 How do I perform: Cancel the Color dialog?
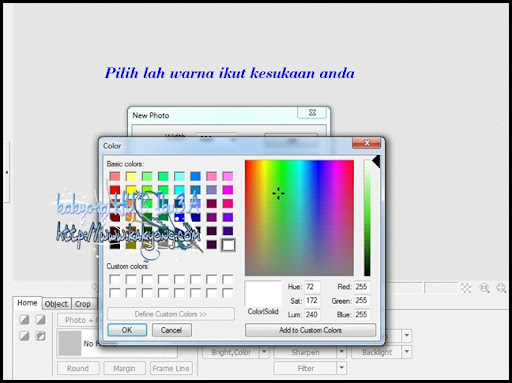point(171,330)
